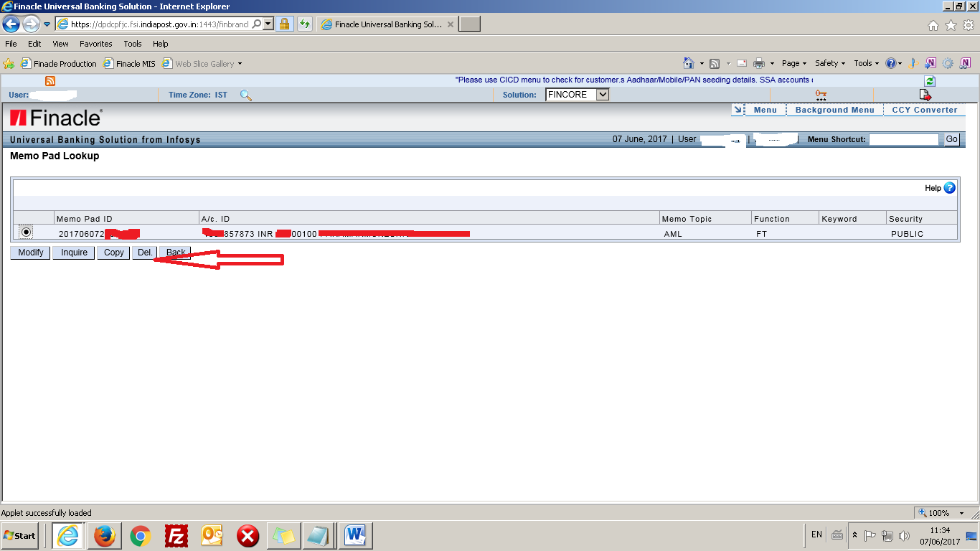This screenshot has width=980, height=551.
Task: Expand the Safety dropdown menu
Action: coord(829,63)
